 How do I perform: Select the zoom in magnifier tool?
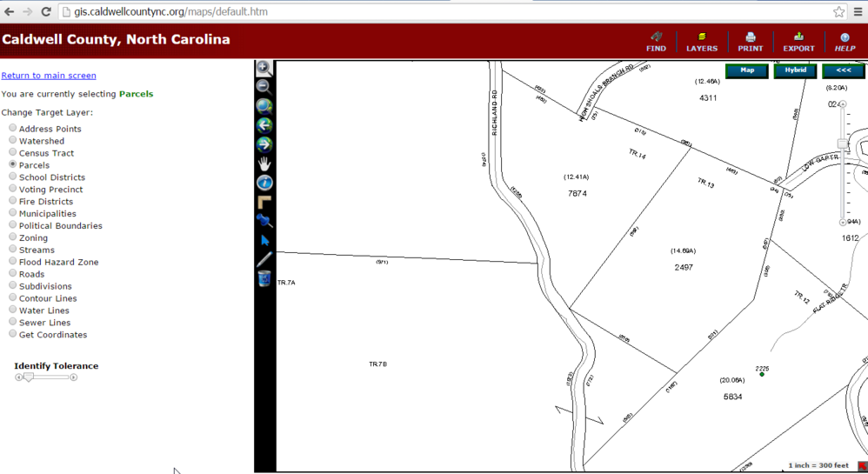[264, 68]
